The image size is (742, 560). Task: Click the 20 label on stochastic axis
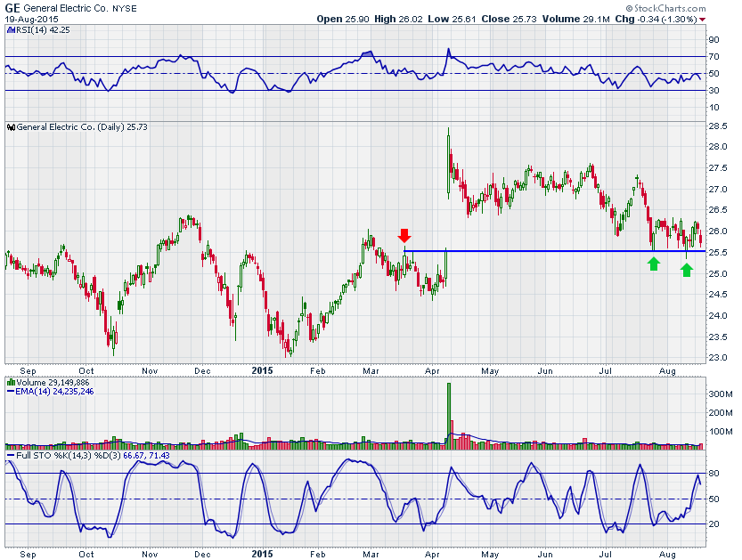coord(713,524)
